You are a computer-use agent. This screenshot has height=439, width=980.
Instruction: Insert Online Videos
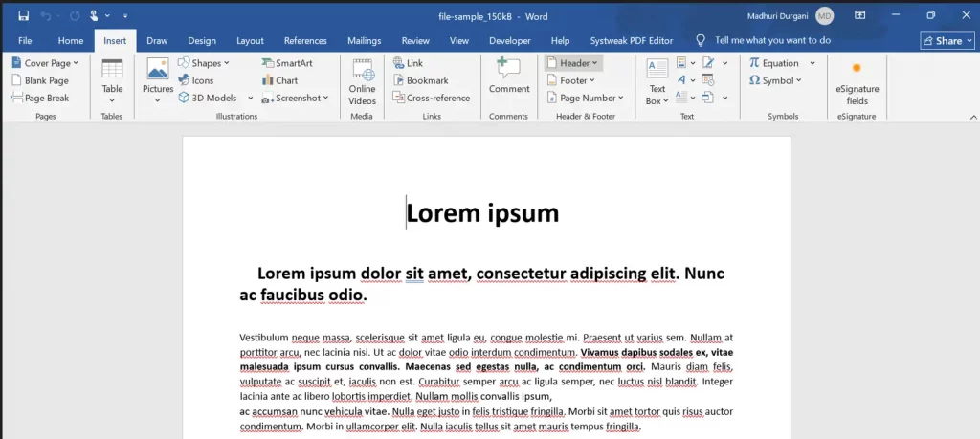click(x=363, y=81)
